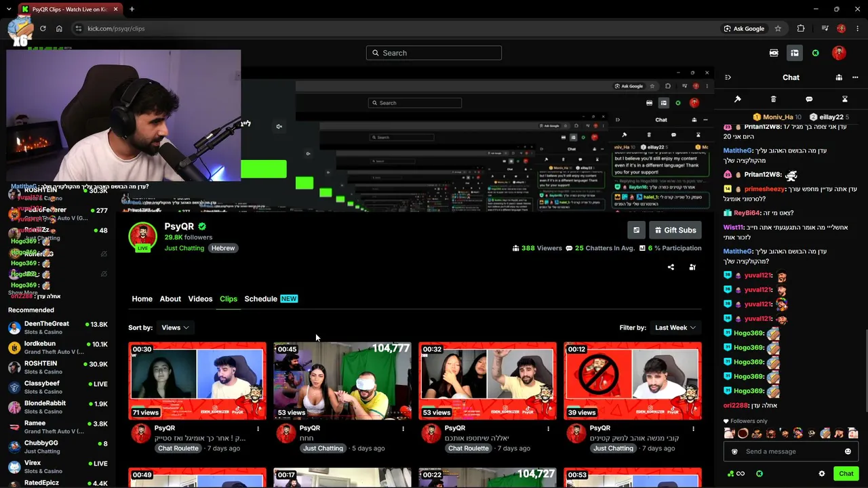Select the Clips tab
This screenshot has width=868, height=488.
pyautogui.click(x=229, y=299)
